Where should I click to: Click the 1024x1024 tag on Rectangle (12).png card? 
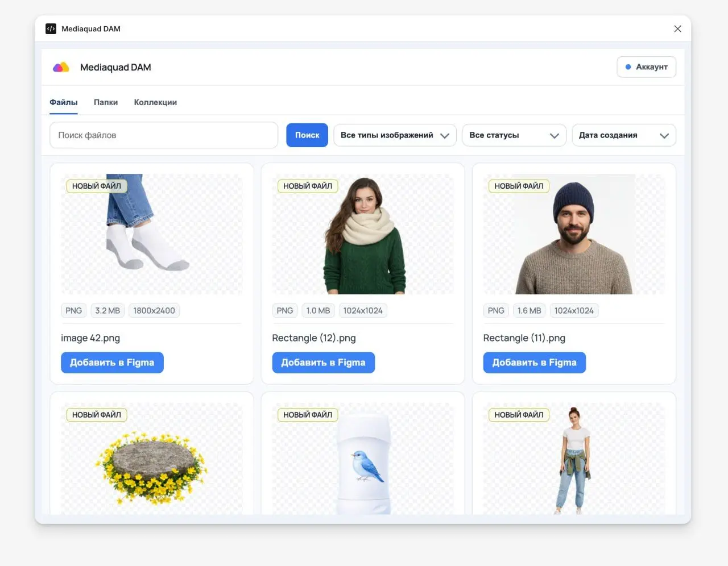363,311
